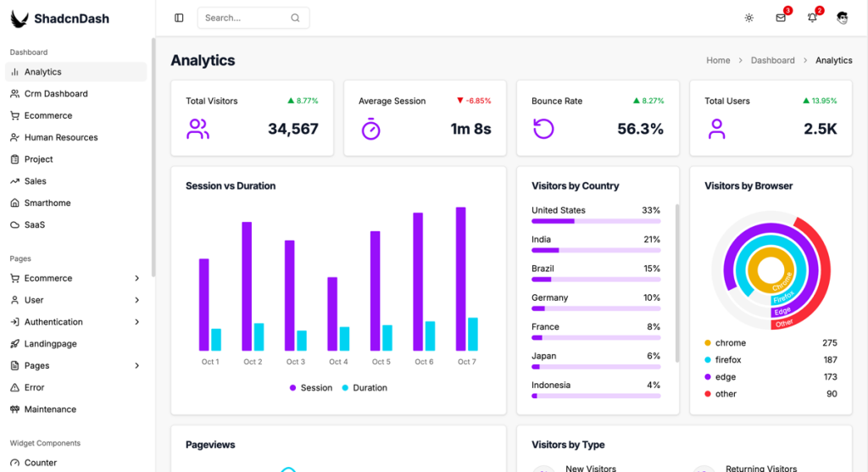This screenshot has width=868, height=472.
Task: Click into the Search input field
Action: click(x=245, y=18)
